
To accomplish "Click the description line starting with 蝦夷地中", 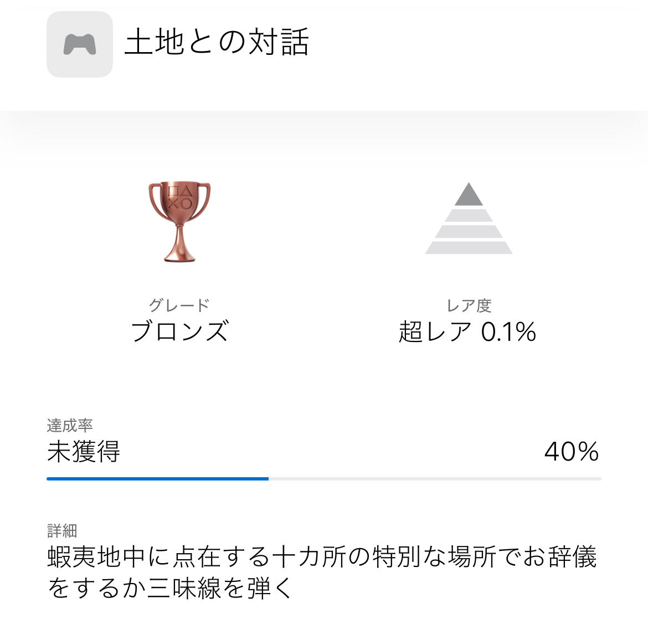I will (x=322, y=557).
